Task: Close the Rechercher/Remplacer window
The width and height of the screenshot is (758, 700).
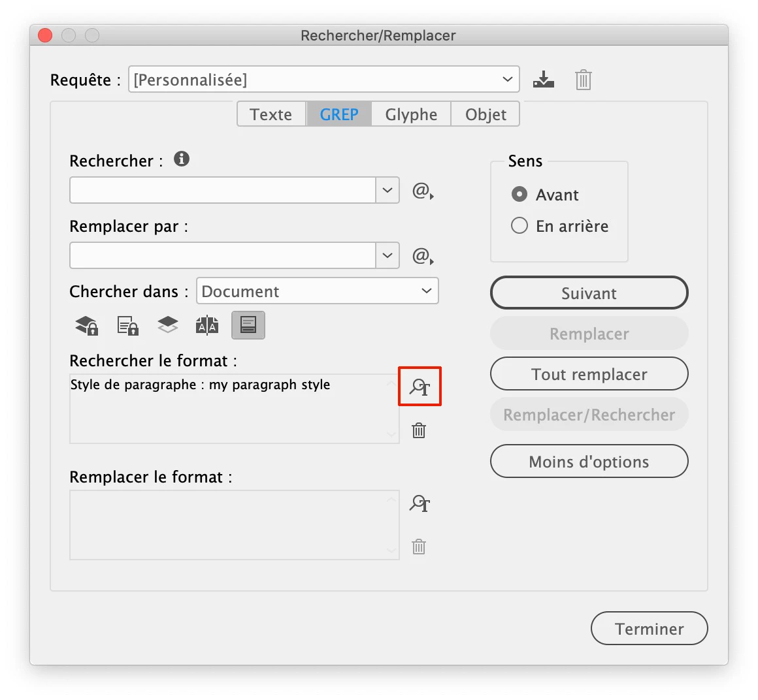Action: (46, 35)
